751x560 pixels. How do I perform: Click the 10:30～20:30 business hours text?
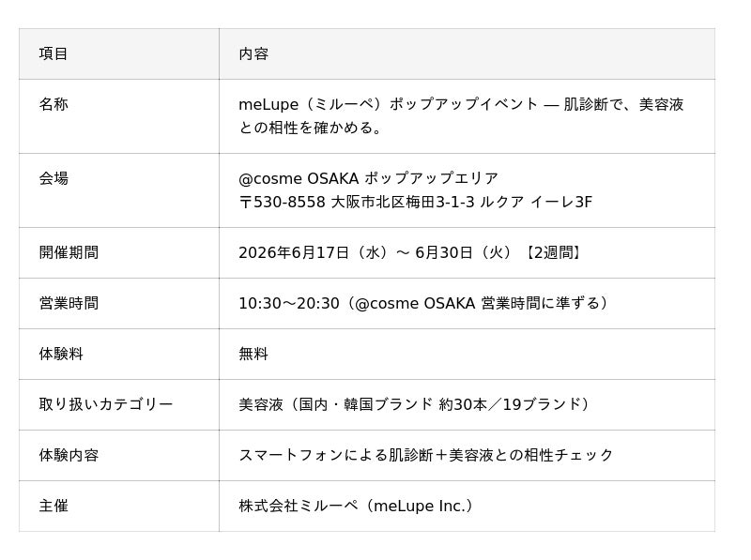424,303
